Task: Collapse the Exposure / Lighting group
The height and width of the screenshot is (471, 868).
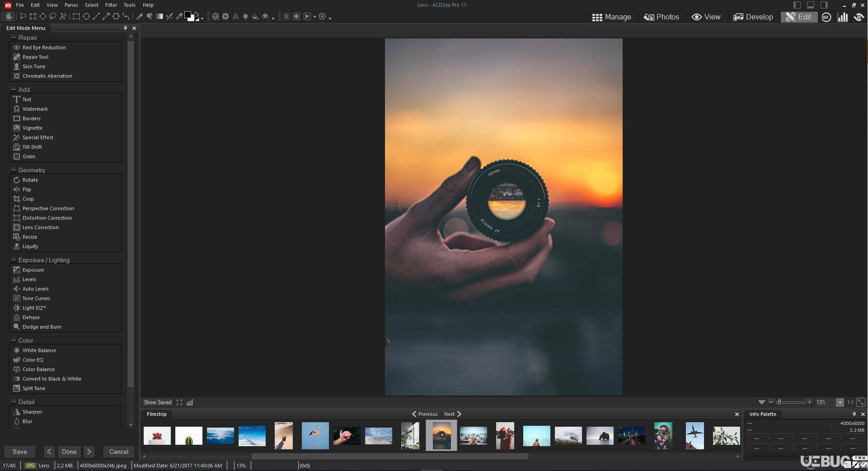Action: point(14,260)
